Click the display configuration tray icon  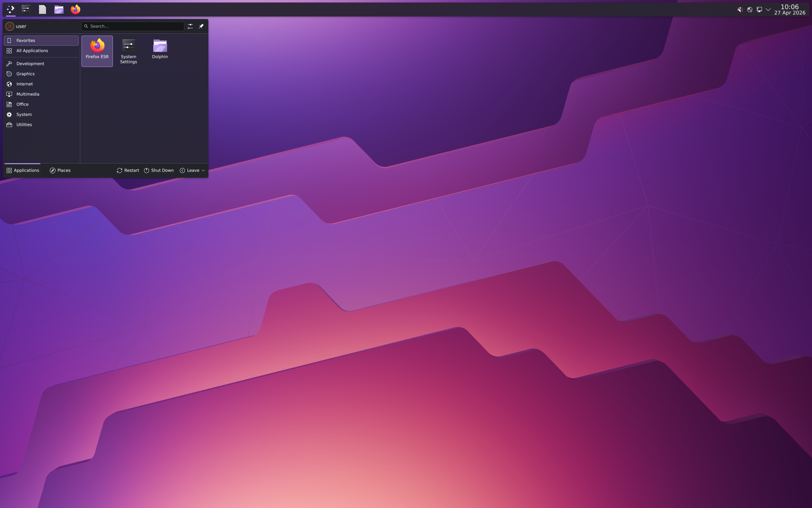pos(759,10)
